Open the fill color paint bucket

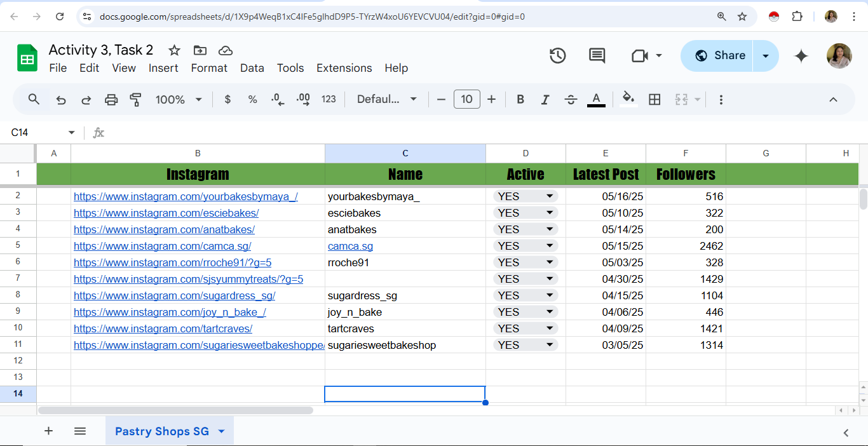[x=628, y=98]
